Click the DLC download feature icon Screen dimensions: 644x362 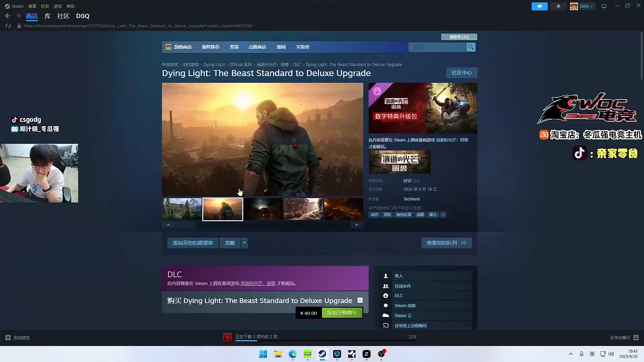(386, 296)
